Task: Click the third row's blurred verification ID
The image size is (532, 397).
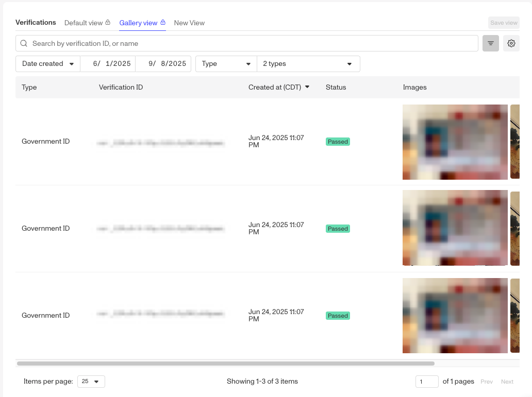Action: [160, 314]
